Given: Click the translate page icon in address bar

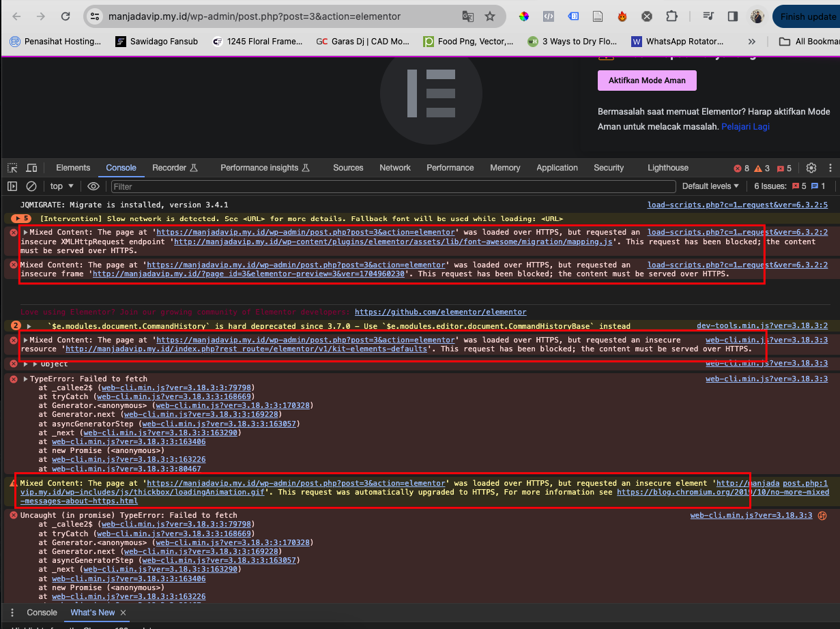Looking at the screenshot, I should [467, 16].
